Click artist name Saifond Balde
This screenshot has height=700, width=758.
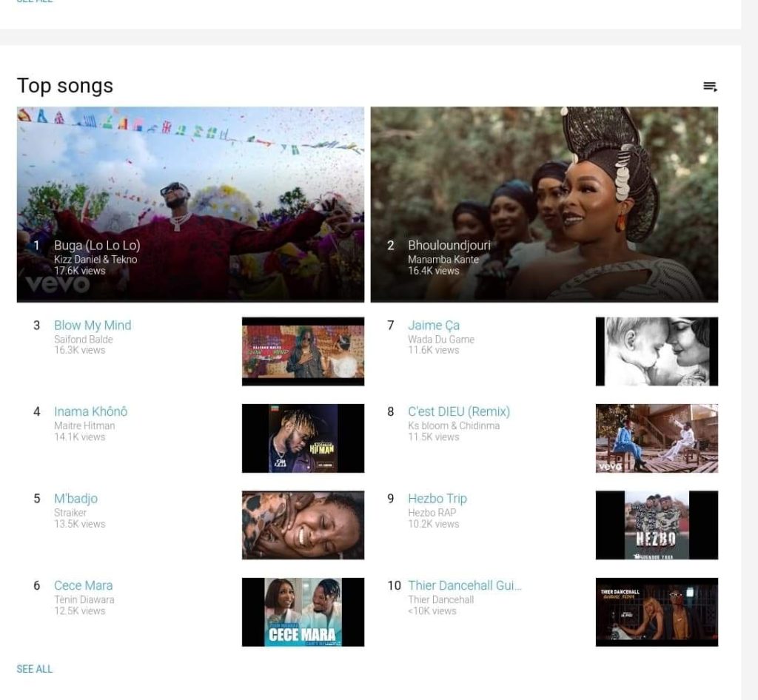(x=83, y=339)
